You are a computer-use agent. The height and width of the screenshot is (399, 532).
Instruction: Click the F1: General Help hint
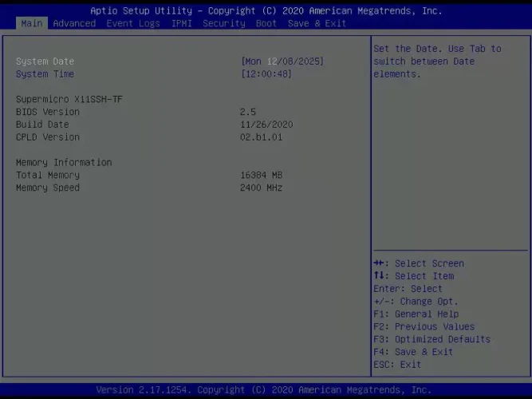[x=416, y=314]
